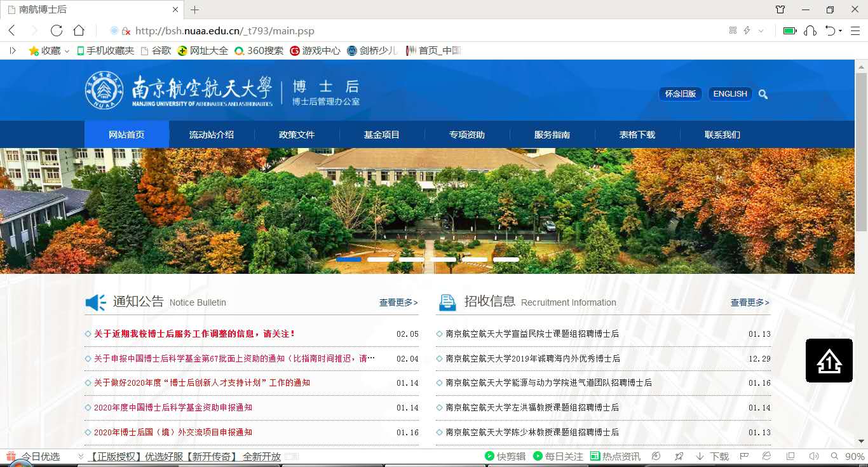Open the undo-close dropdown in browser toolbar
Screen dimensions: 868x467
click(x=841, y=30)
